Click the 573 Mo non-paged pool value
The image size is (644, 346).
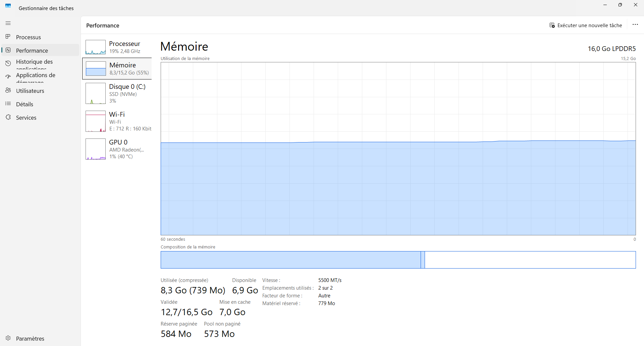coord(219,334)
